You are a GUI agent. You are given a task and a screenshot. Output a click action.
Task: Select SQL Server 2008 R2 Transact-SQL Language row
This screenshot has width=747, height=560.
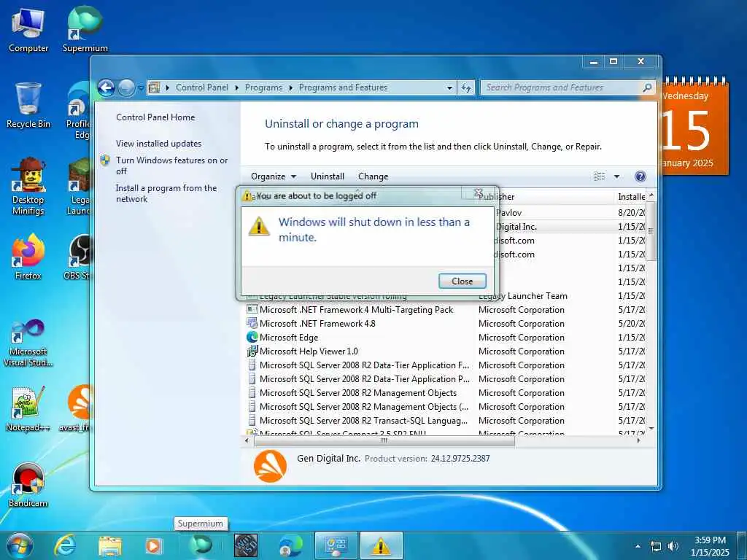click(363, 421)
